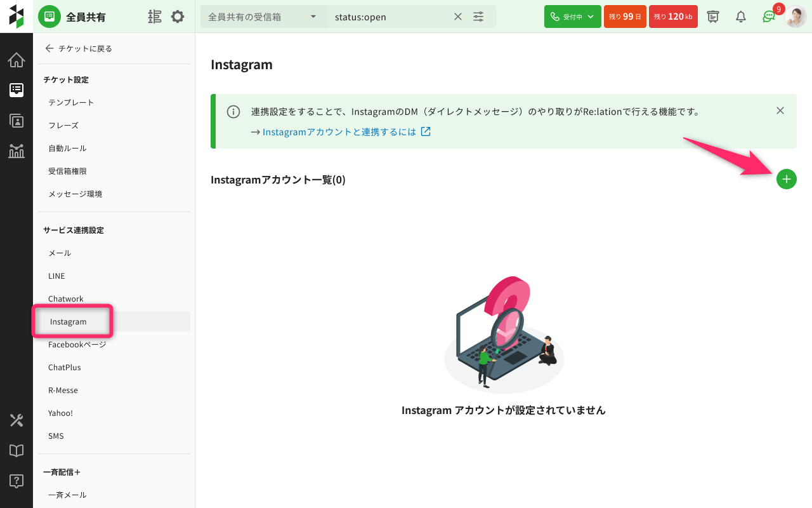Select 自動ルール in ticket settings

(67, 149)
